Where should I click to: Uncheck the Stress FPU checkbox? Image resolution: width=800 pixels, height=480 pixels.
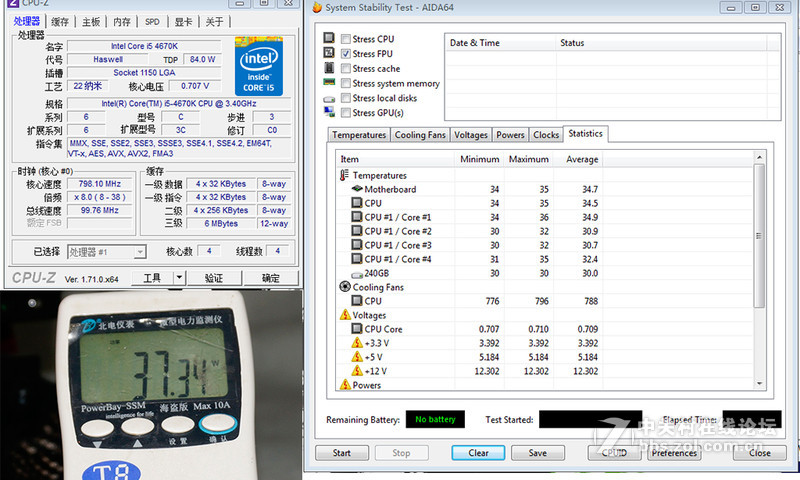point(346,54)
